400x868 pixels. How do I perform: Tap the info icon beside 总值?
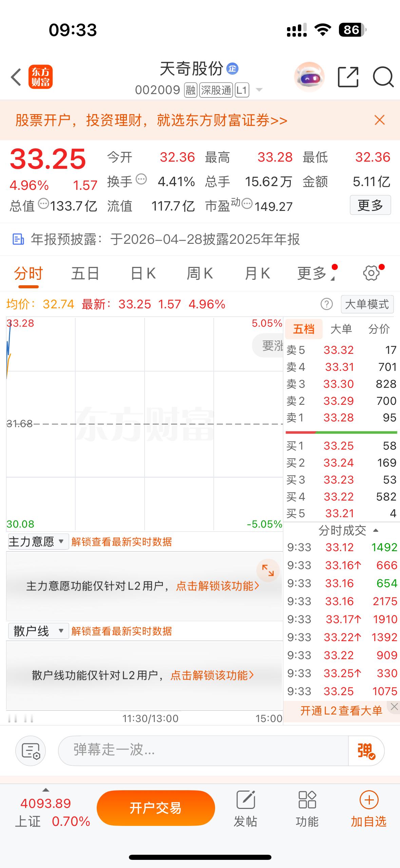point(43,204)
